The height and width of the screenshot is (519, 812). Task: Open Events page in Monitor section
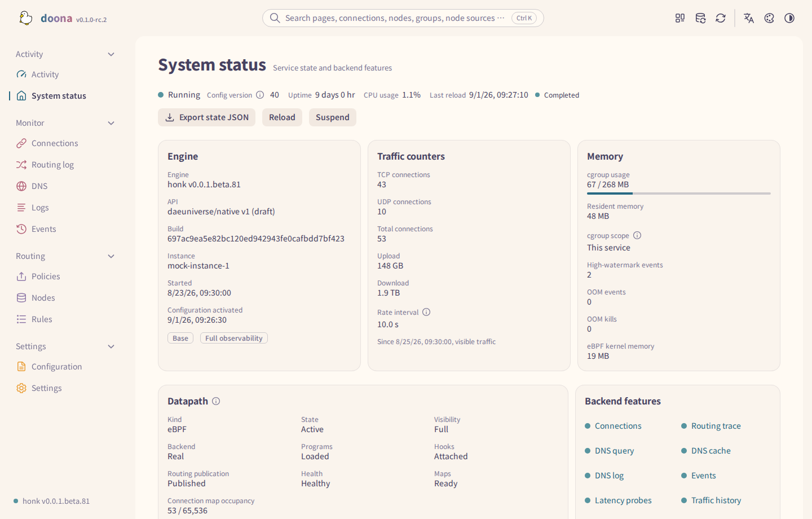[65, 229]
